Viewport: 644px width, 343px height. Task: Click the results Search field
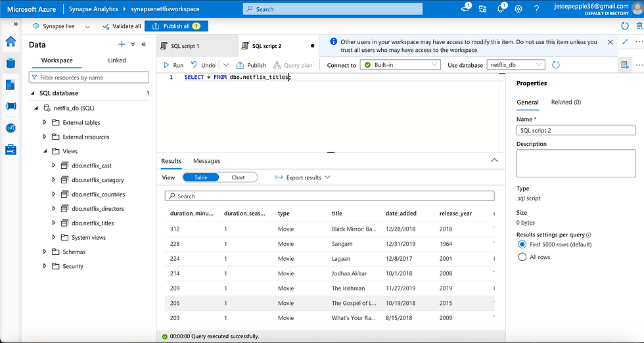pyautogui.click(x=329, y=196)
